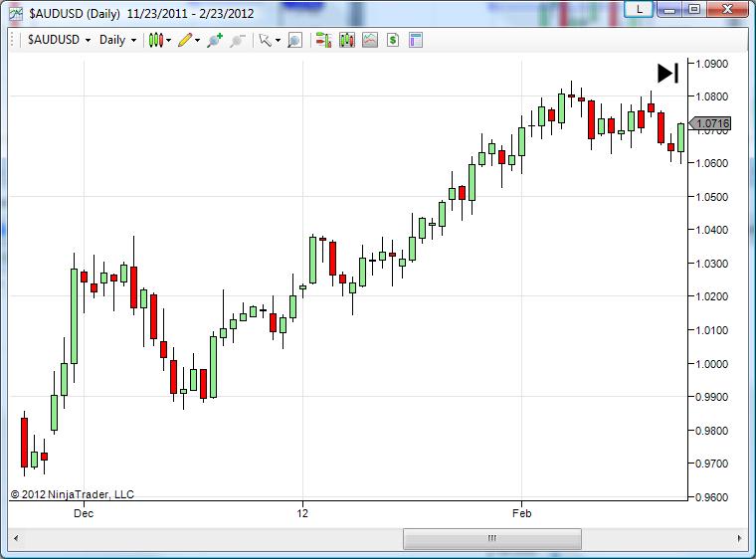Click the Dec date axis label
The image size is (756, 559).
[84, 513]
